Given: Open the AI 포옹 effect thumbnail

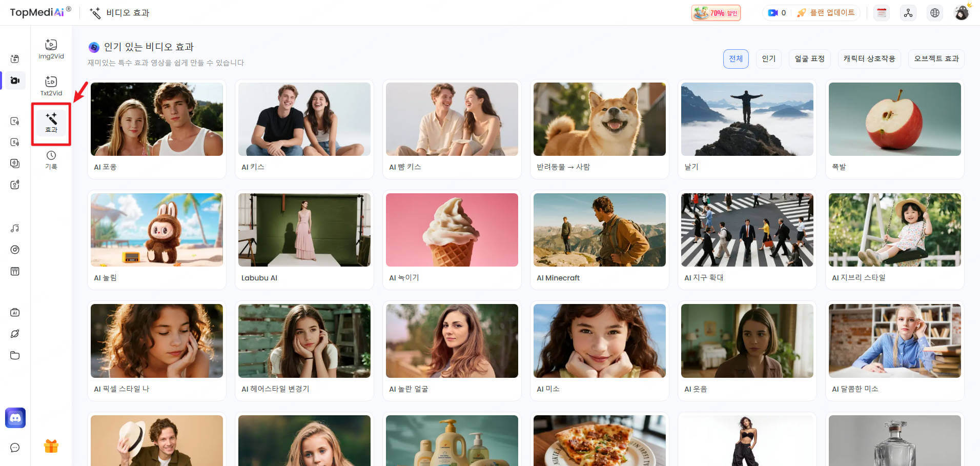Looking at the screenshot, I should pos(157,119).
